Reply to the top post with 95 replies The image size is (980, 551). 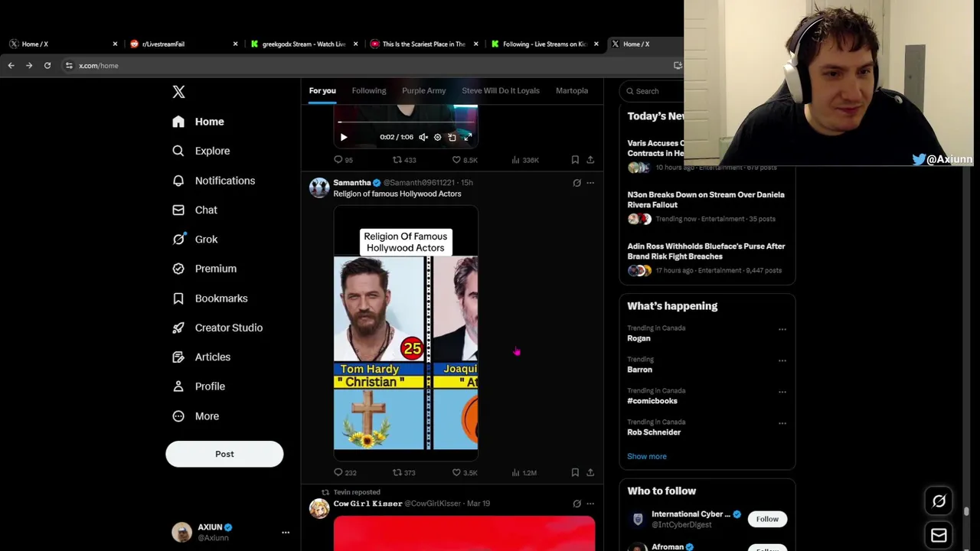(343, 160)
